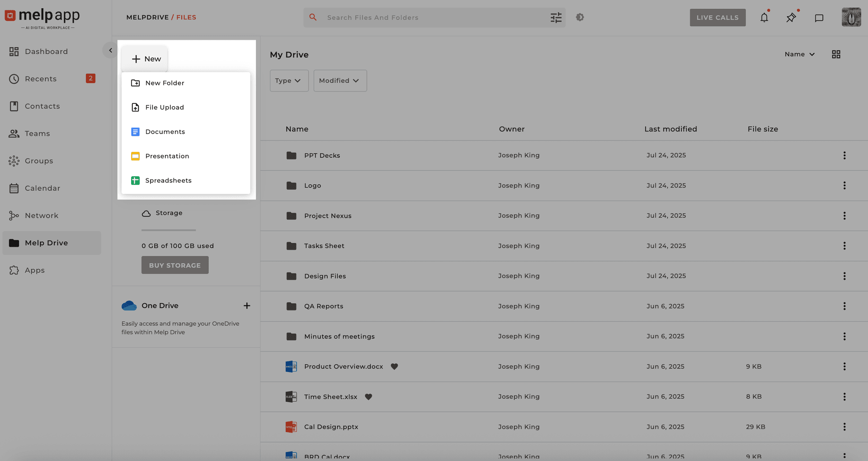
Task: Select Spreadsheets from the New menu
Action: (x=168, y=180)
